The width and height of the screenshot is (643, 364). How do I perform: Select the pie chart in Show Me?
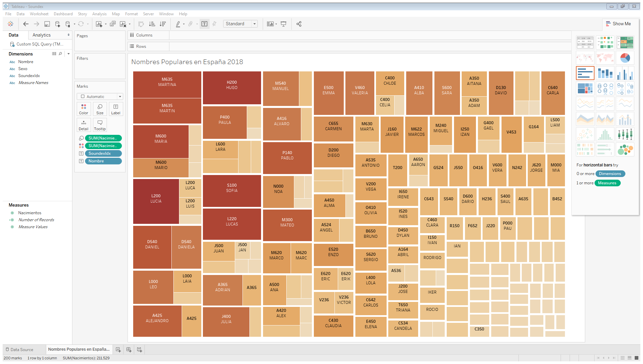(x=625, y=58)
